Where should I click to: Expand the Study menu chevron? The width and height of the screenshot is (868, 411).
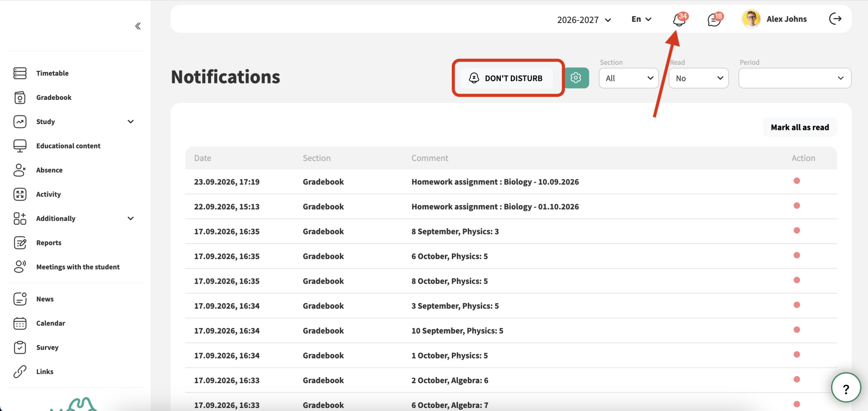131,122
